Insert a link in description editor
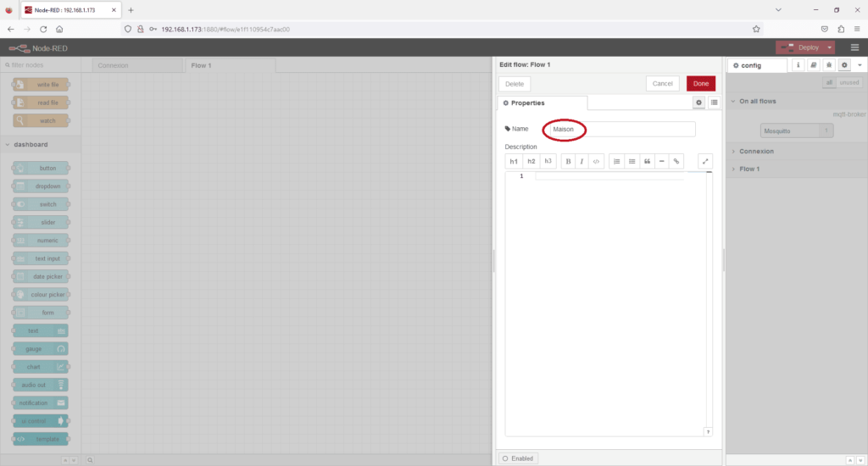 tap(676, 161)
